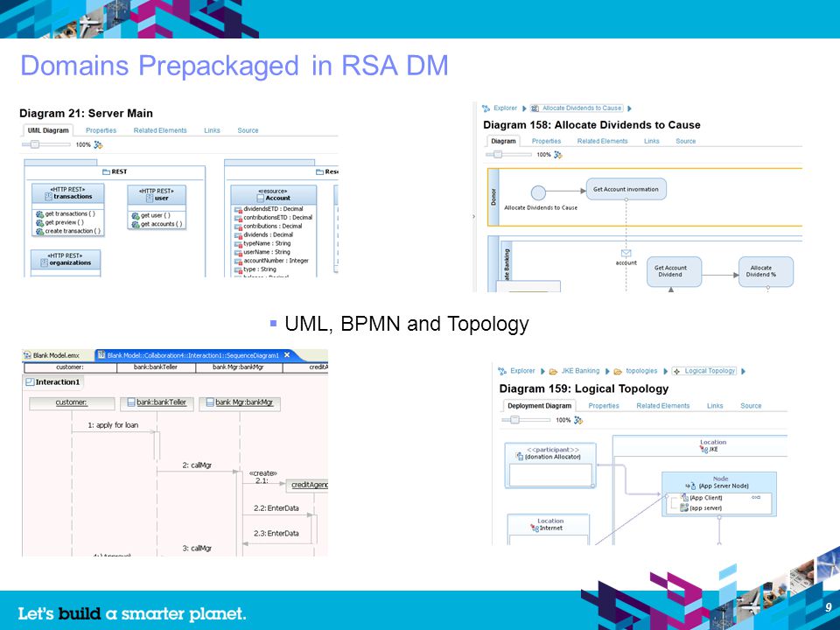Click accountNumber Integer attribute
This screenshot has width=840, height=630.
click(x=271, y=261)
